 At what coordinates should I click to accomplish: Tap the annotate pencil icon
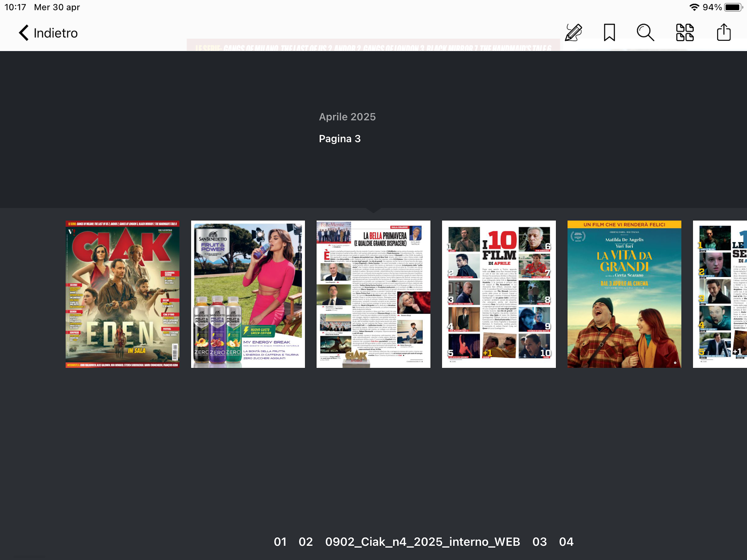tap(573, 33)
